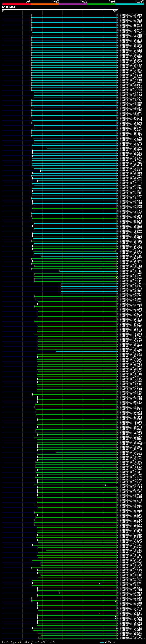
Task: Select label UniRef100_B4YSM1
Action: (x=131, y=72)
